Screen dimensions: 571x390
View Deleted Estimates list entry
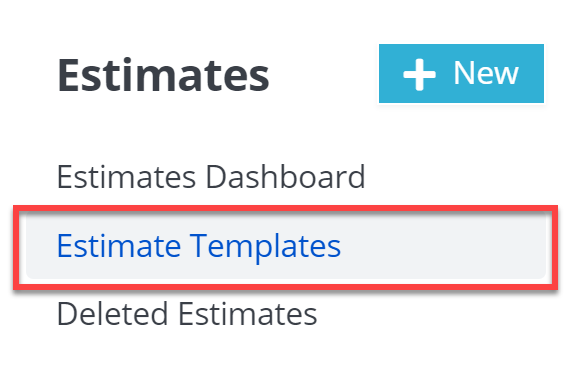click(187, 314)
